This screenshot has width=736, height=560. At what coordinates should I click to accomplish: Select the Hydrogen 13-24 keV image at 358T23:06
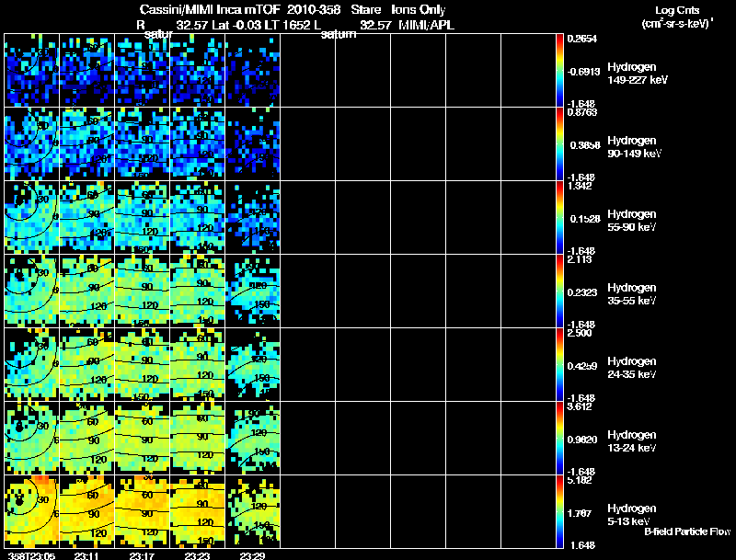(x=32, y=439)
